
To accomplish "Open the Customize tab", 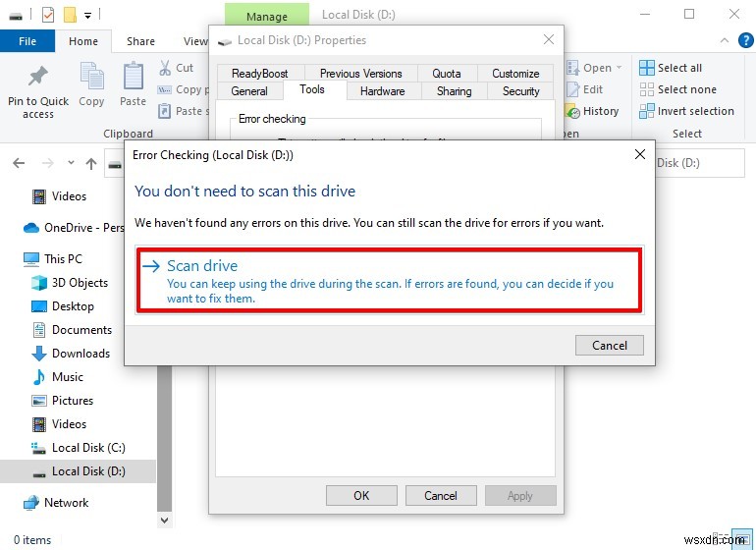I will tap(515, 74).
